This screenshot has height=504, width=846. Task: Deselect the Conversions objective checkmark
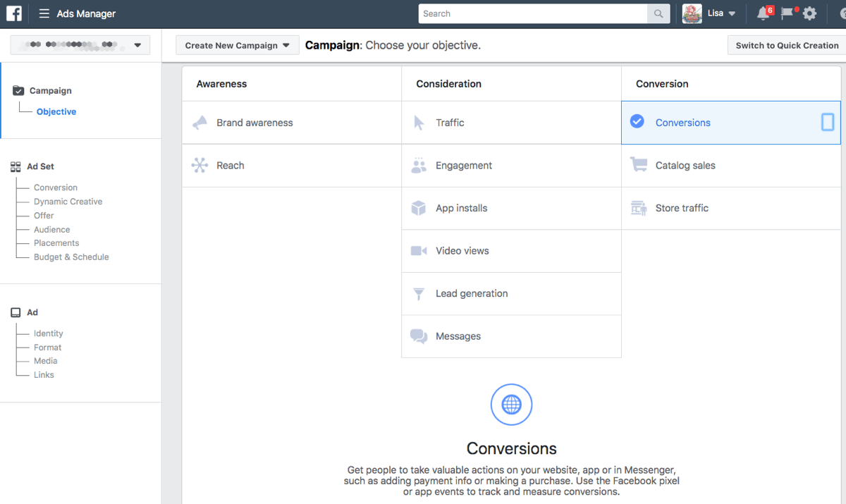(637, 121)
